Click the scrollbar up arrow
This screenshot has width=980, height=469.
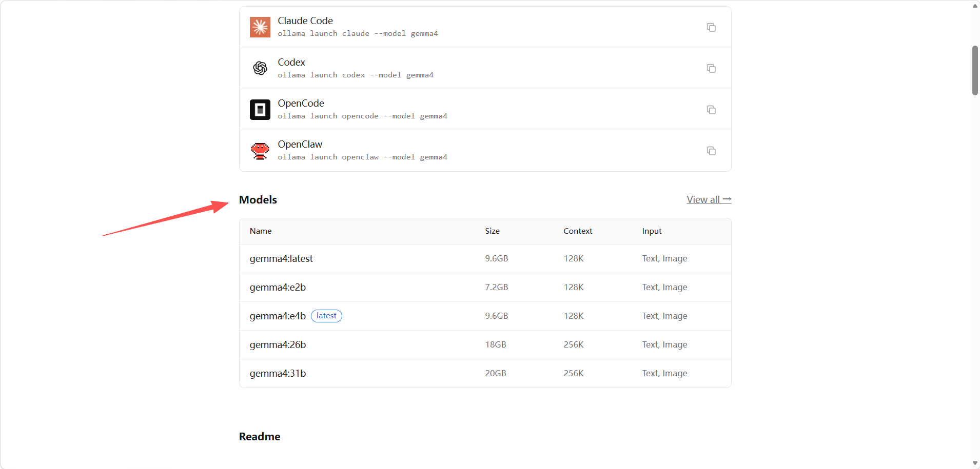[975, 6]
